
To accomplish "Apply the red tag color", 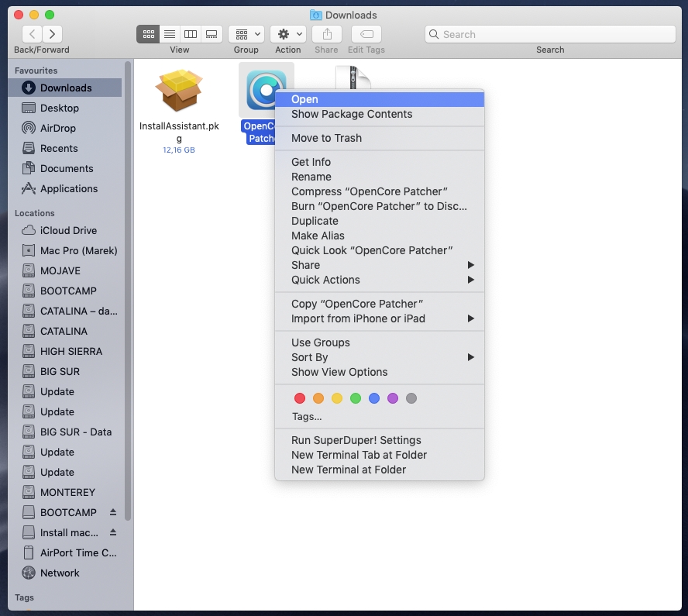I will click(x=300, y=398).
